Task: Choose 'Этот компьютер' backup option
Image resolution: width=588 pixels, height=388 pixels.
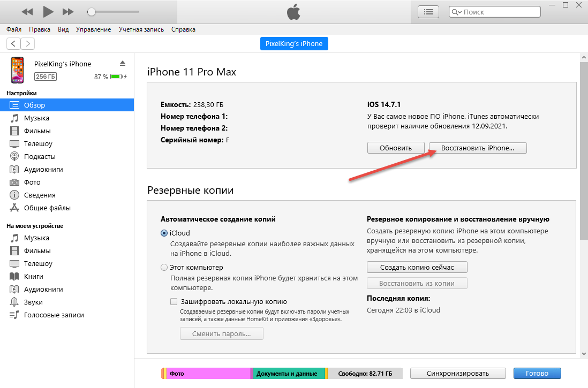Action: pos(164,267)
